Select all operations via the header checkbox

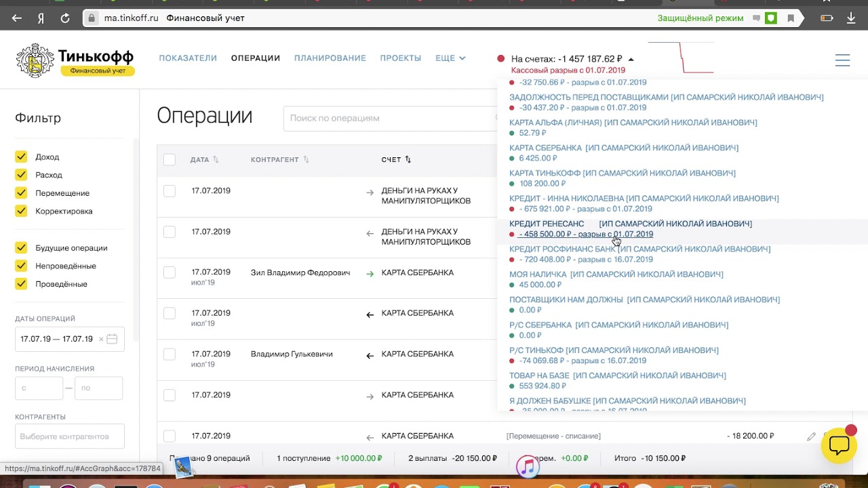170,160
